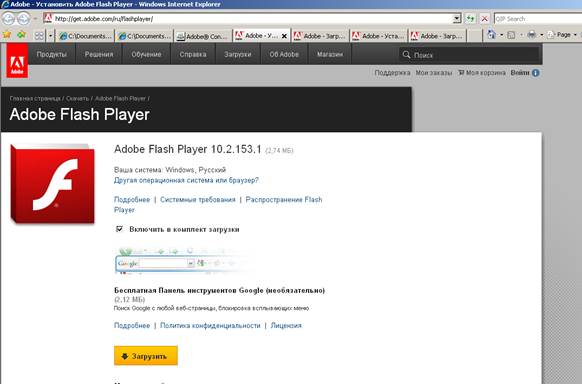Open the Лицензия link

tap(286, 325)
